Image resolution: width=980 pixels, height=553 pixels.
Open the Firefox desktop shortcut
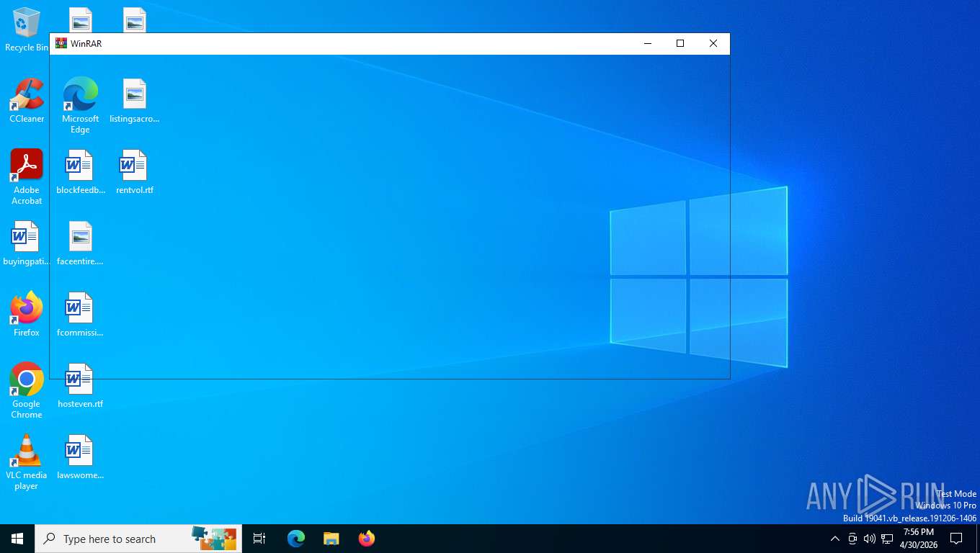pos(27,315)
